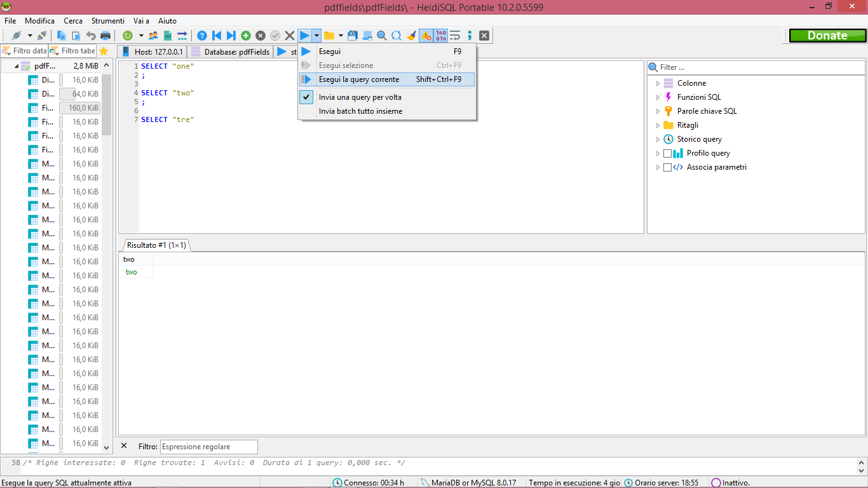Click the Funzioni SQL lightning icon
The width and height of the screenshot is (868, 488).
(x=668, y=97)
